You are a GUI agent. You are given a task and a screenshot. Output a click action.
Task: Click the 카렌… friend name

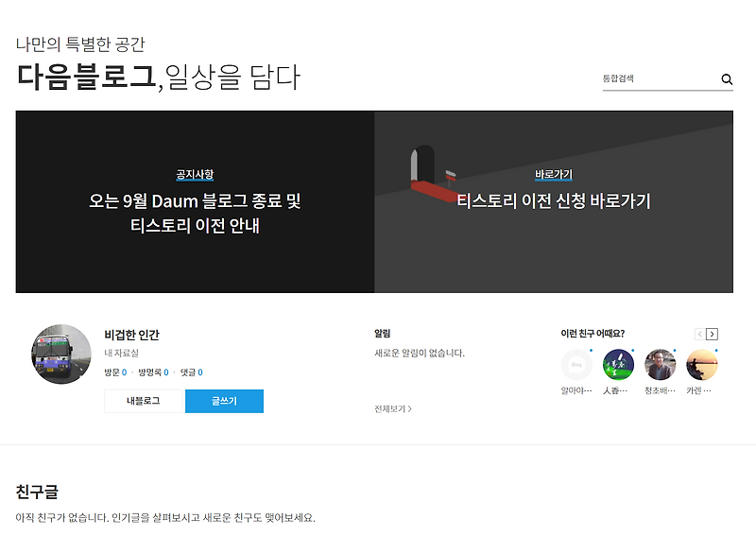click(698, 390)
